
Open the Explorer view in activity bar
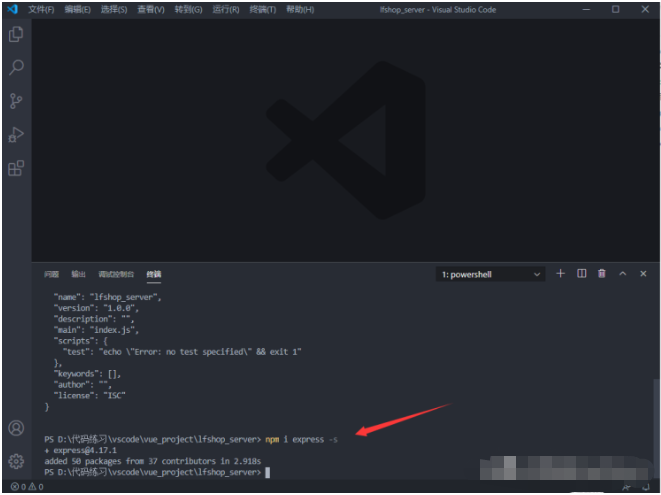(x=16, y=34)
